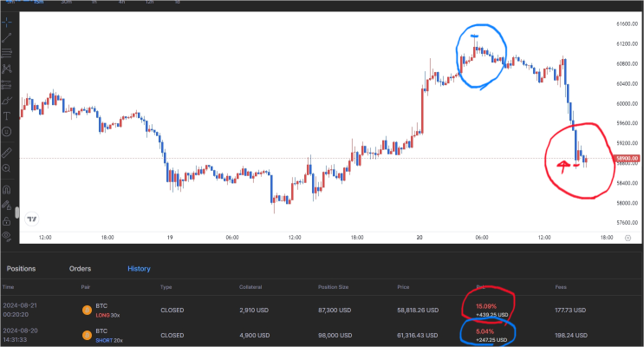Pick the trend line drawing tool
644x347 pixels.
(7, 38)
